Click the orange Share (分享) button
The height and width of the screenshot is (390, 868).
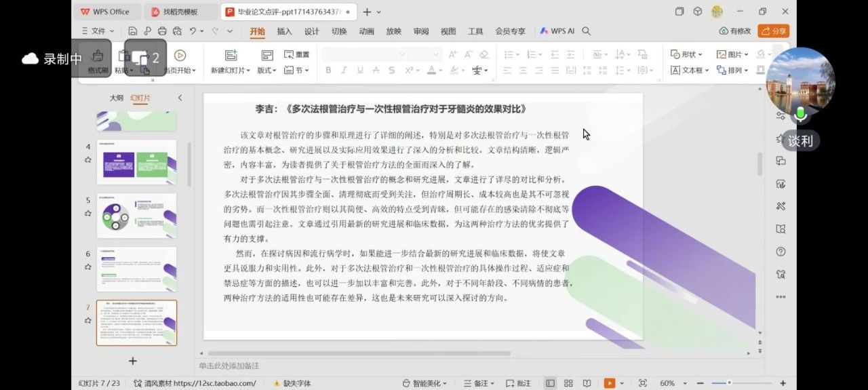tap(773, 31)
